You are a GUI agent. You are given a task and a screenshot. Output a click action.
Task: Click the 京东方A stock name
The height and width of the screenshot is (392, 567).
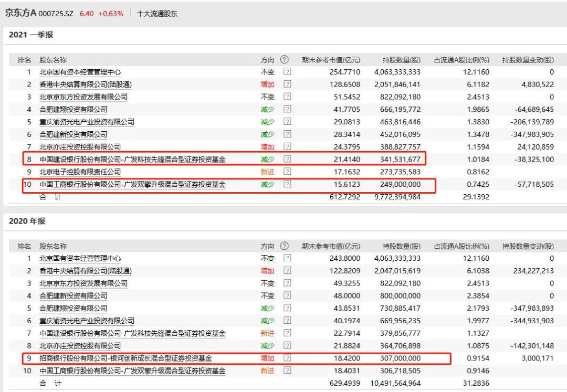click(20, 13)
